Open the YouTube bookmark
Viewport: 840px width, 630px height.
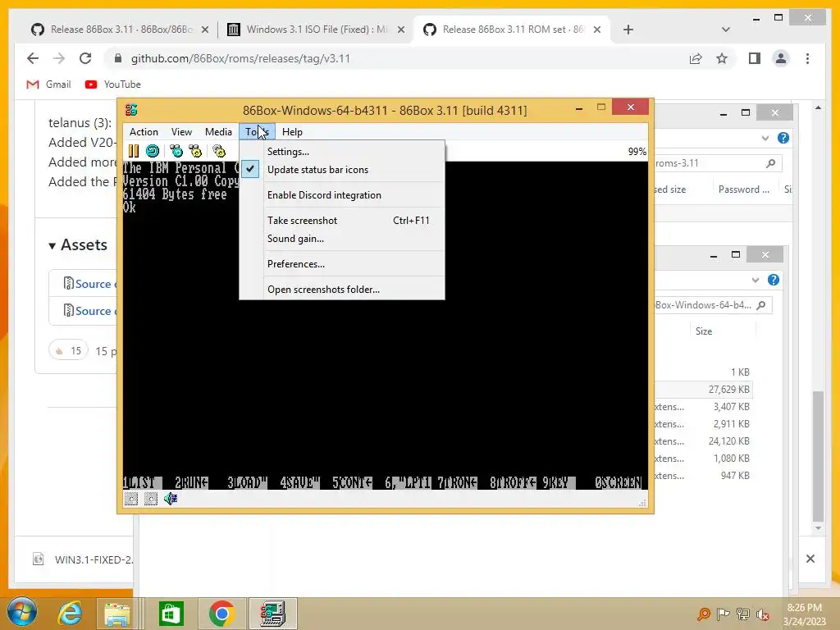(113, 84)
